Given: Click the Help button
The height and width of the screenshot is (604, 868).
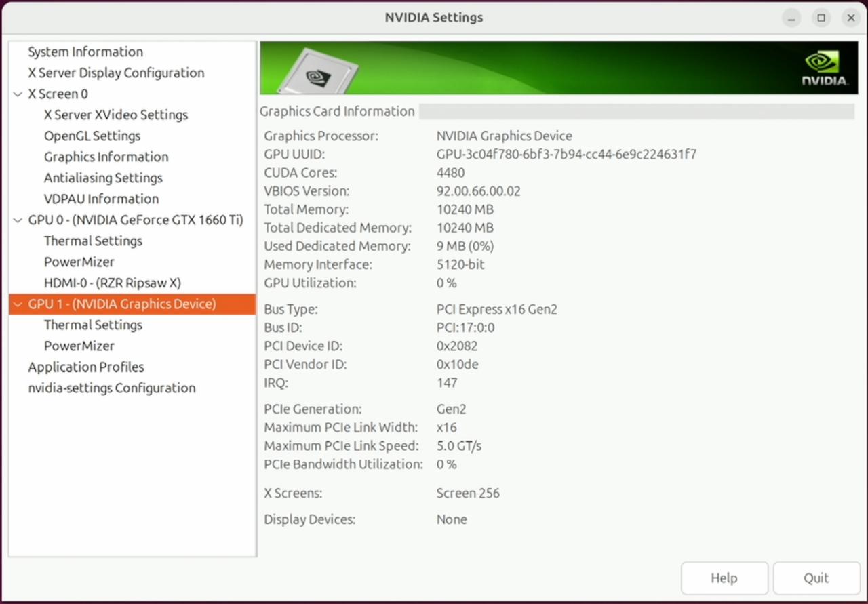Looking at the screenshot, I should pos(724,578).
